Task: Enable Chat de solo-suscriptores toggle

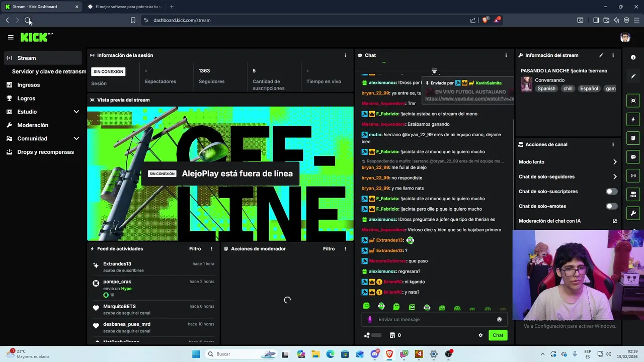Action: (x=611, y=192)
